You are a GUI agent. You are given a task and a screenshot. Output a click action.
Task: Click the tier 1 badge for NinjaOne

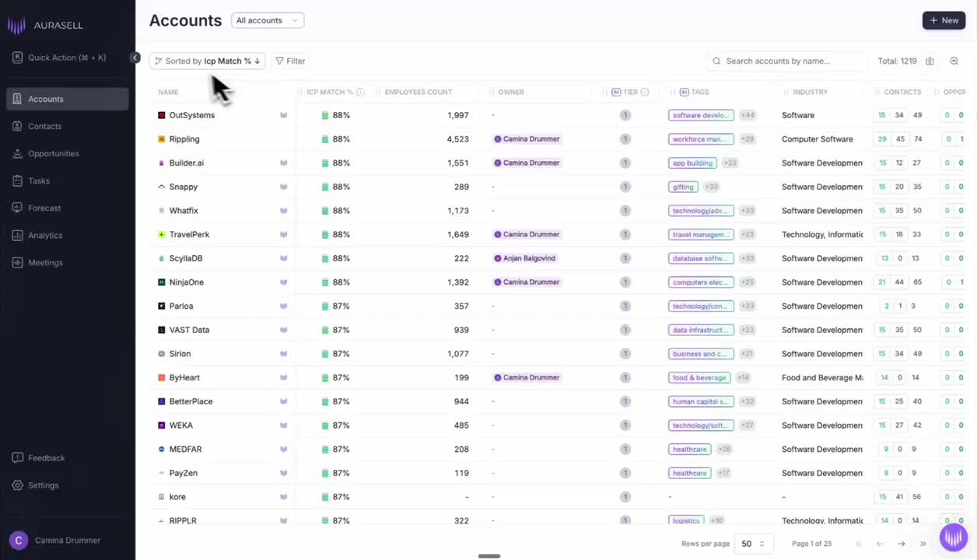pyautogui.click(x=625, y=282)
